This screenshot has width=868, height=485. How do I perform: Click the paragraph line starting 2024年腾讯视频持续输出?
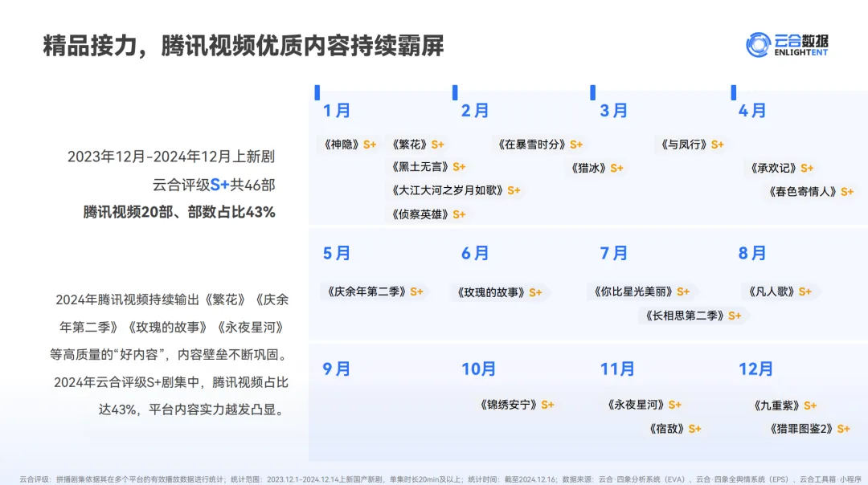(172, 300)
